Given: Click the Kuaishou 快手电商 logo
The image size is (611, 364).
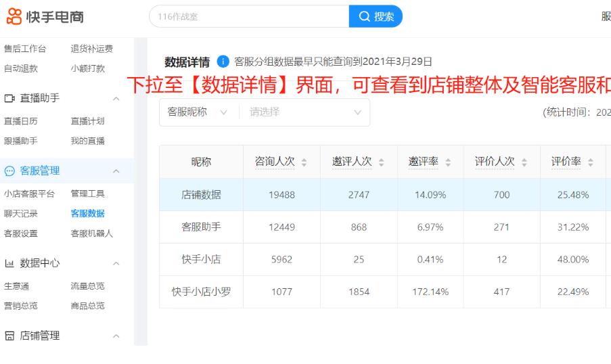Looking at the screenshot, I should (x=45, y=16).
